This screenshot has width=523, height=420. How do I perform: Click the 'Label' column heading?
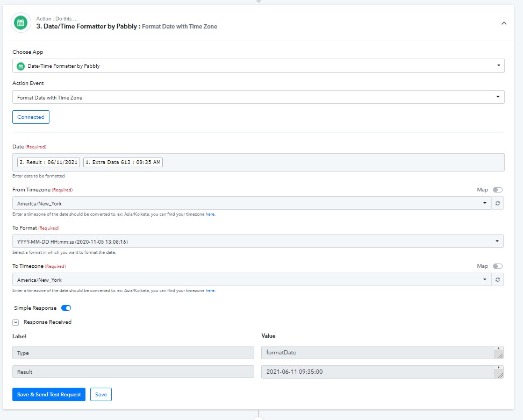pos(19,336)
